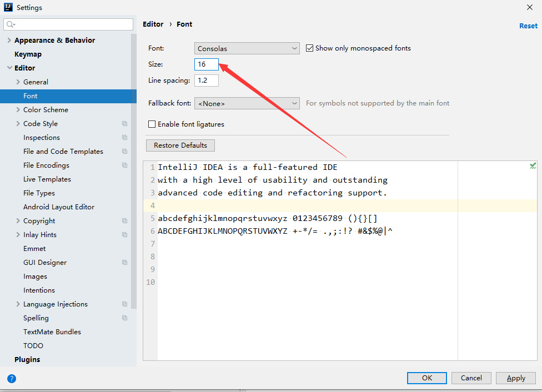
Task: Click the Line spacing input field
Action: [207, 81]
